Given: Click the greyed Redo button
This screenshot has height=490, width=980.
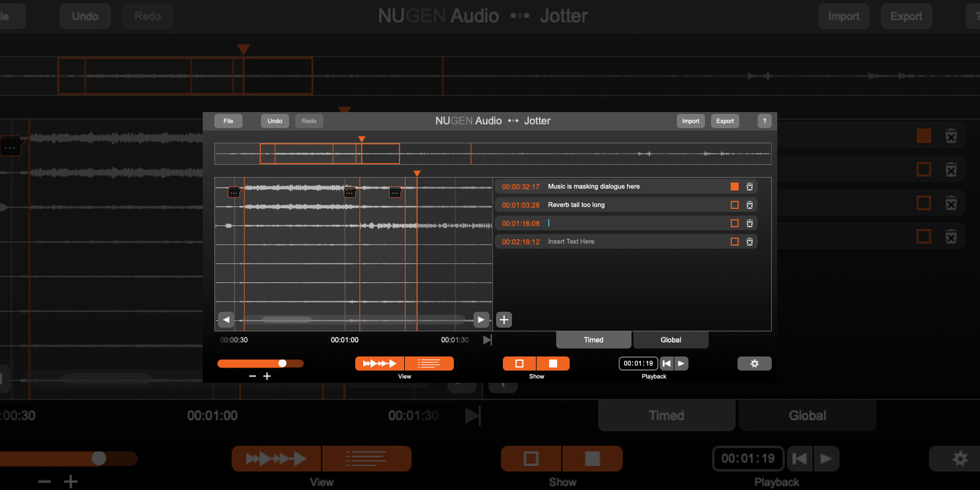Looking at the screenshot, I should point(309,121).
